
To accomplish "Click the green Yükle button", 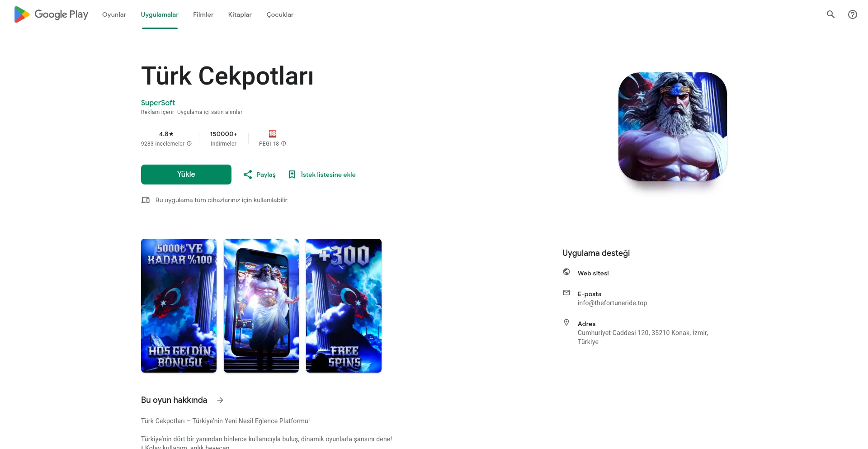I will [186, 175].
